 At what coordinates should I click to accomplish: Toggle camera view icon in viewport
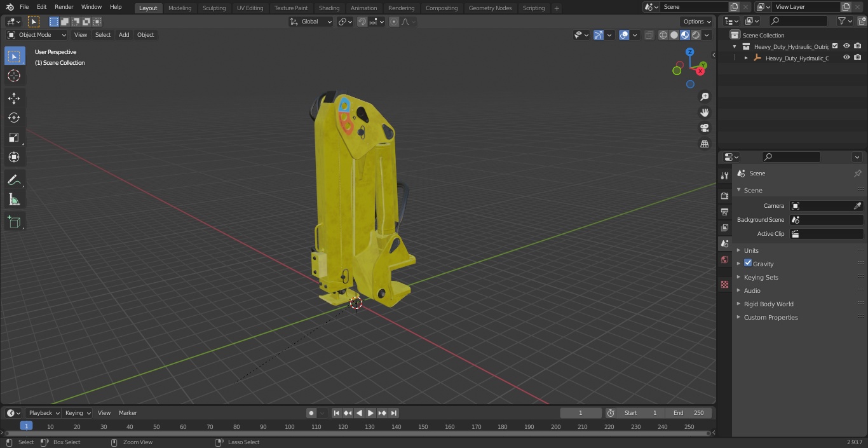(x=705, y=128)
